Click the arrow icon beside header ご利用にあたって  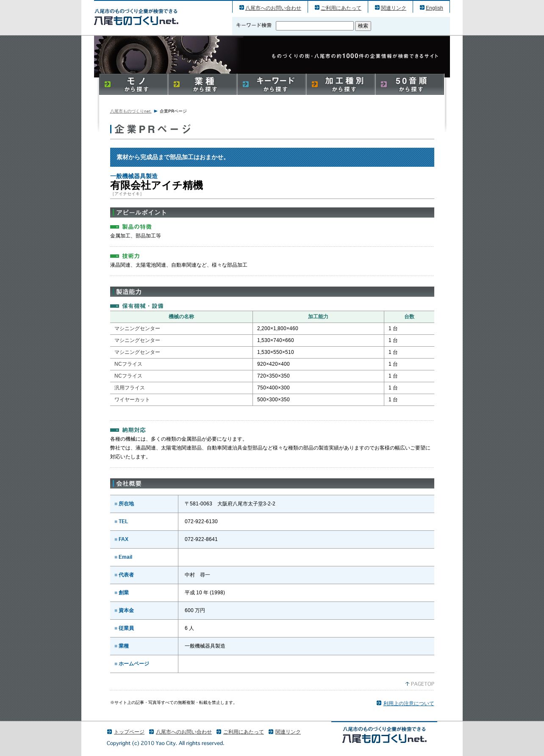click(x=317, y=8)
